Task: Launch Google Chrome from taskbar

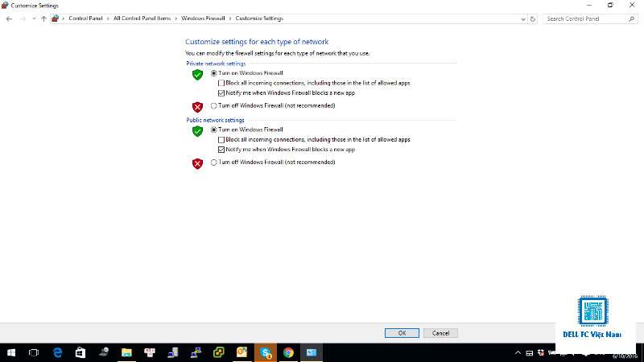Action: click(288, 352)
